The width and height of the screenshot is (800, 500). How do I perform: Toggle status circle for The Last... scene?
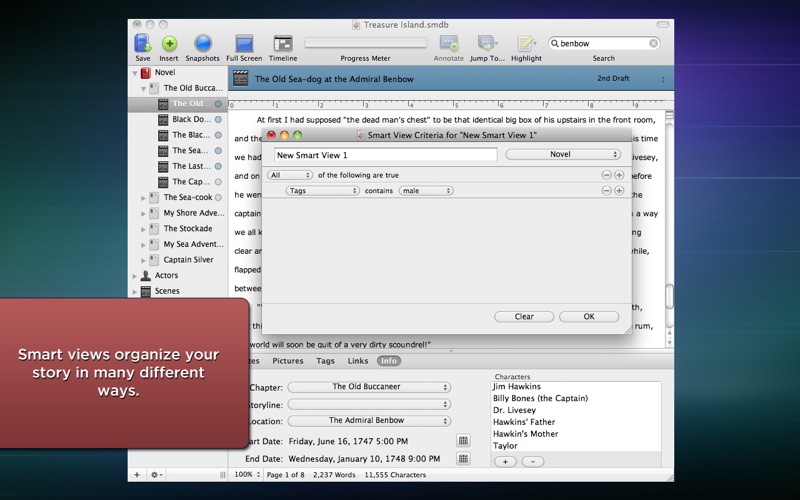[x=218, y=166]
